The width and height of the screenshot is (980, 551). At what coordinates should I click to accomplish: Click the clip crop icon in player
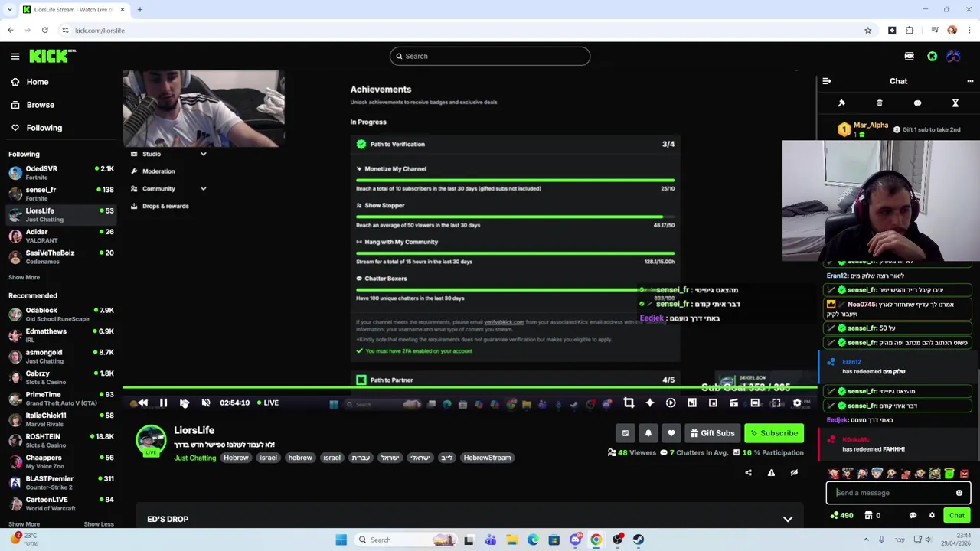pos(629,403)
